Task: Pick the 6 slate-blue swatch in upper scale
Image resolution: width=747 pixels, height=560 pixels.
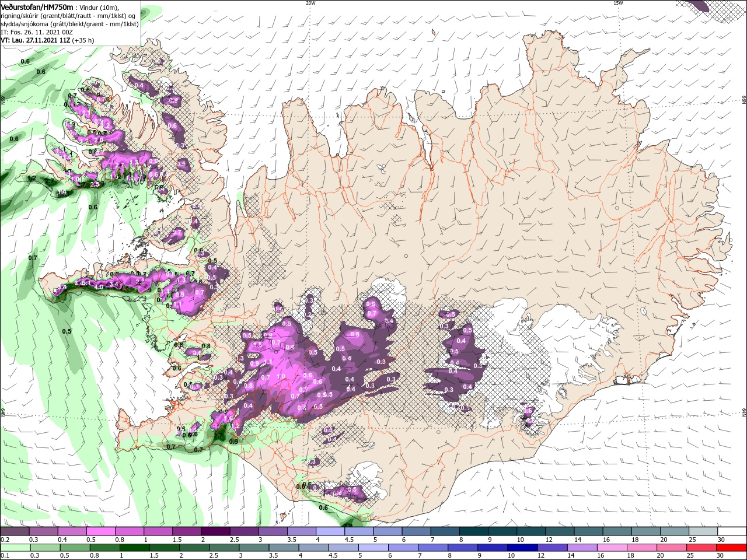Action: click(416, 531)
